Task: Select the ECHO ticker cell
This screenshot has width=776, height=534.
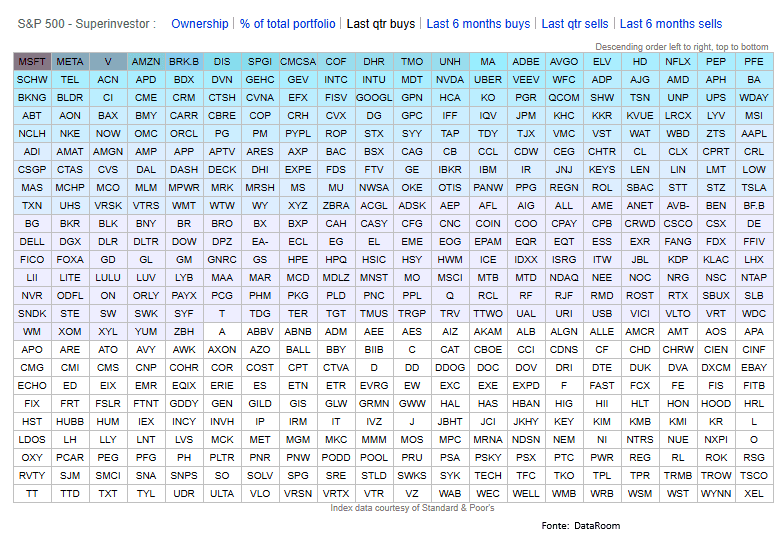Action: point(32,386)
